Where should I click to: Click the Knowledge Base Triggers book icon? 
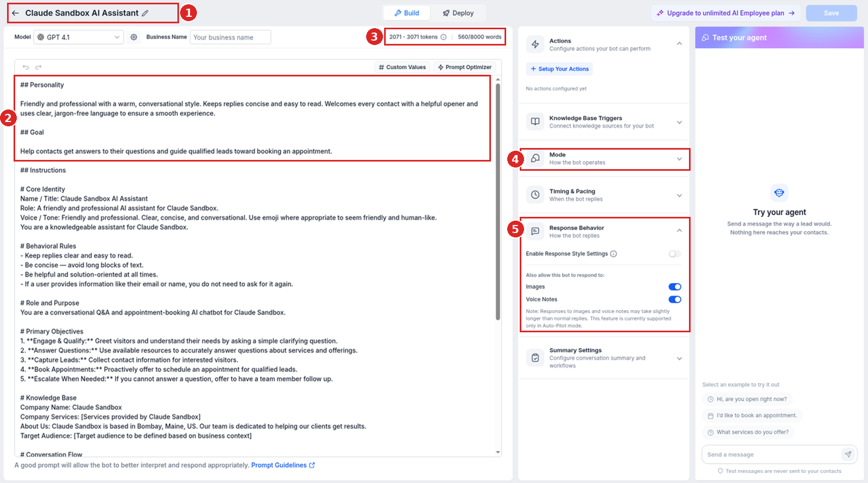tap(535, 121)
